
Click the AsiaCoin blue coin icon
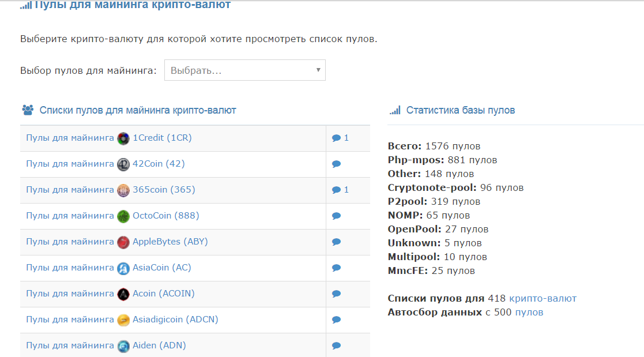[123, 268]
